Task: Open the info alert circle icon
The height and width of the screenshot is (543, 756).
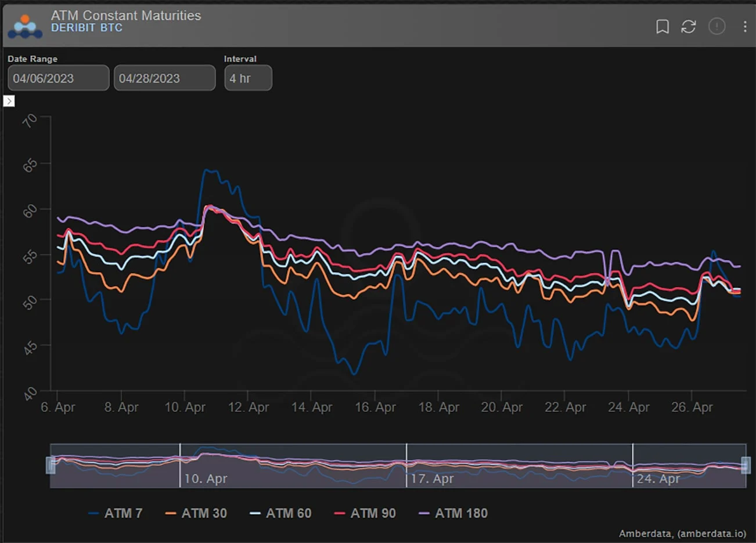Action: pos(717,27)
